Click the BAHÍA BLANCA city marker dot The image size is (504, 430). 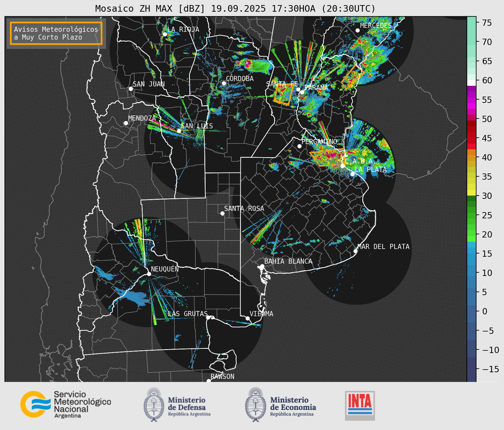(262, 266)
